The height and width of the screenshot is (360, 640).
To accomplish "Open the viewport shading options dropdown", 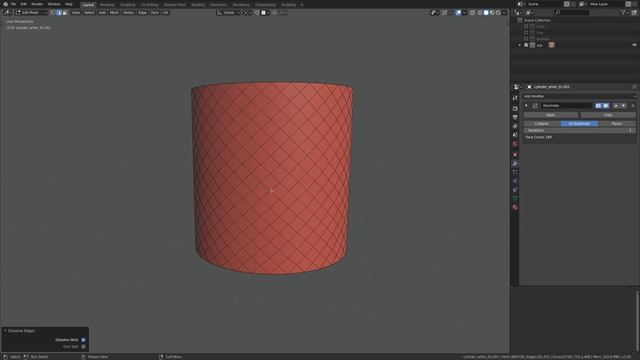I will (504, 13).
